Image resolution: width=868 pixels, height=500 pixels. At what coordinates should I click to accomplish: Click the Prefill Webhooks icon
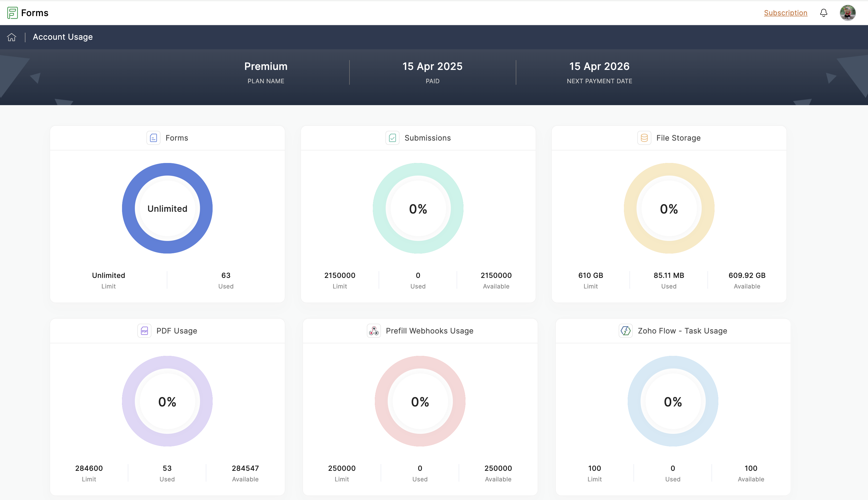pos(373,331)
